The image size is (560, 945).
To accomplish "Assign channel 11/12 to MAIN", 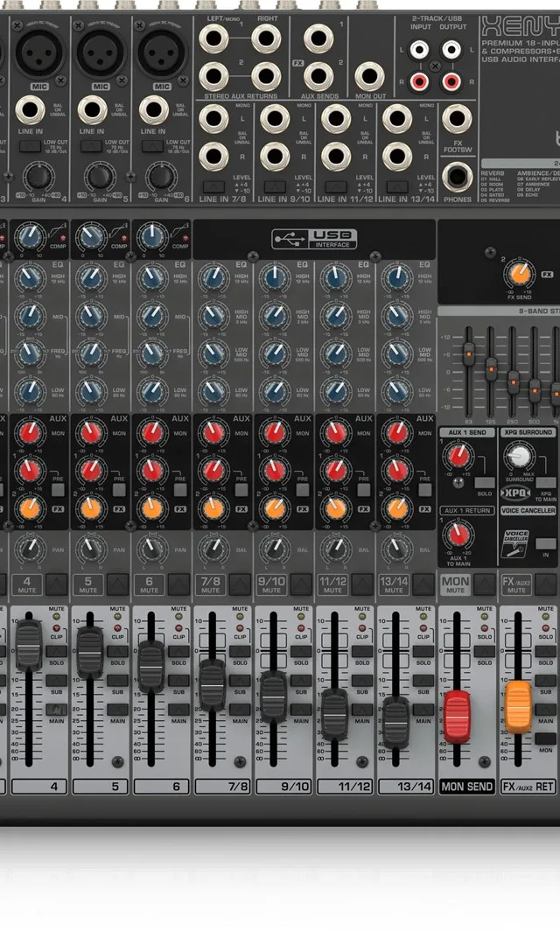I will (x=361, y=710).
